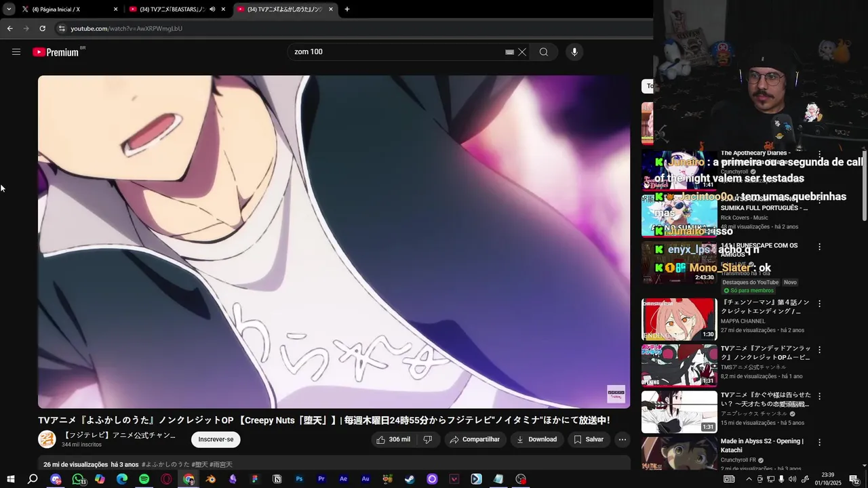Run search with the magnifier button
The image size is (868, 488).
pos(544,52)
